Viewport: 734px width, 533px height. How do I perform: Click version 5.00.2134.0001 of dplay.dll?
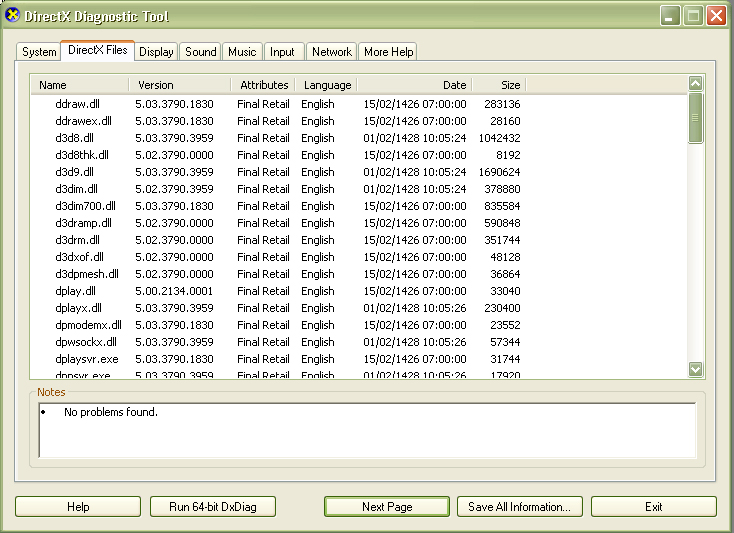[174, 291]
